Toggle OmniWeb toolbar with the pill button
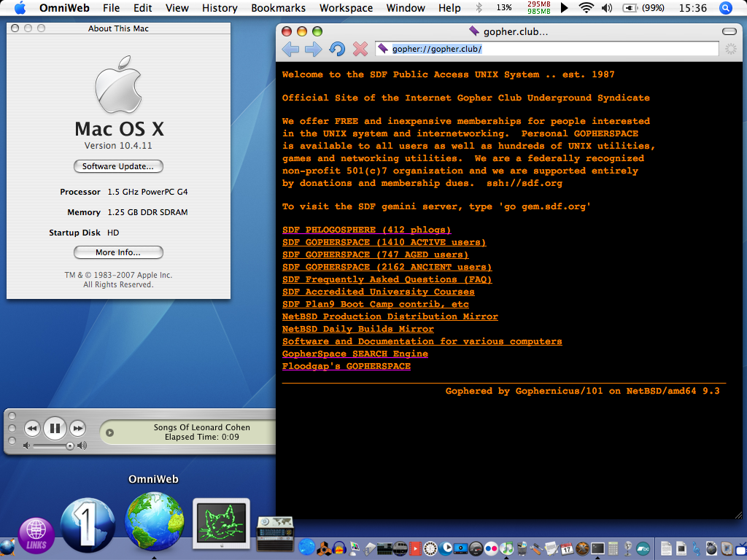The image size is (747, 560). click(x=729, y=31)
